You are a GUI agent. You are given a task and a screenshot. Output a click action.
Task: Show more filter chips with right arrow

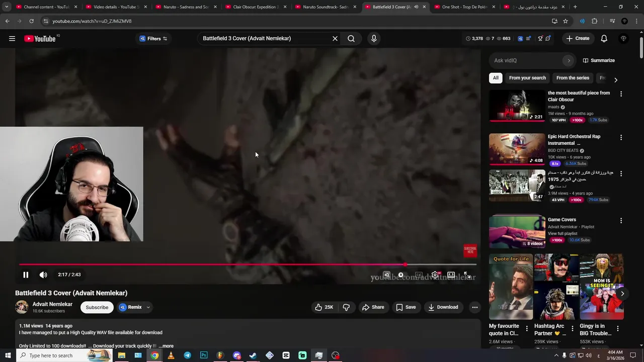[615, 79]
